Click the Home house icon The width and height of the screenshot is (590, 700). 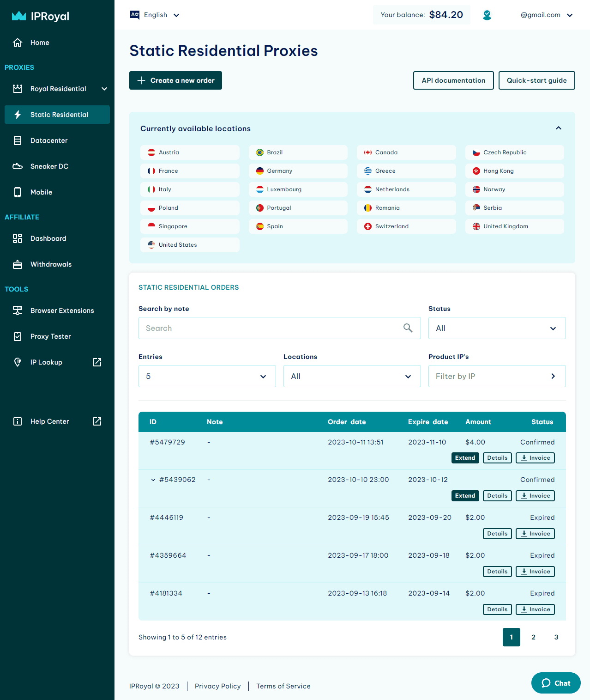[x=18, y=43]
